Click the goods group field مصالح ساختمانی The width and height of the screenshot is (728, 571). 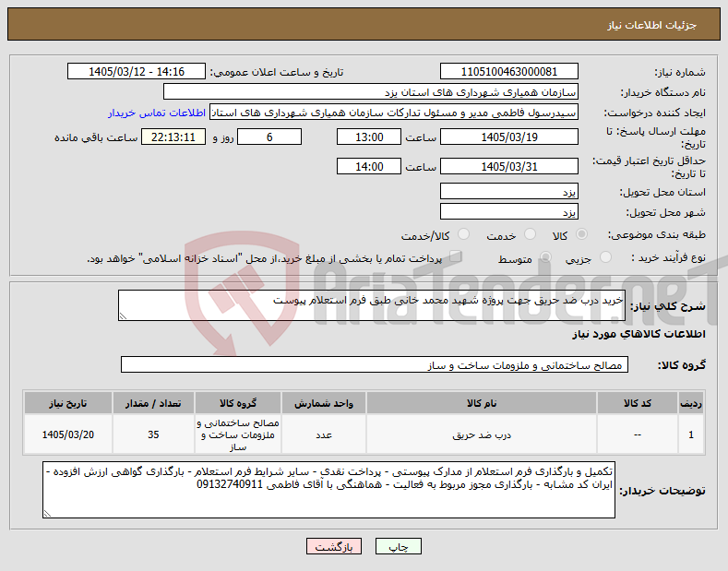[x=375, y=365]
